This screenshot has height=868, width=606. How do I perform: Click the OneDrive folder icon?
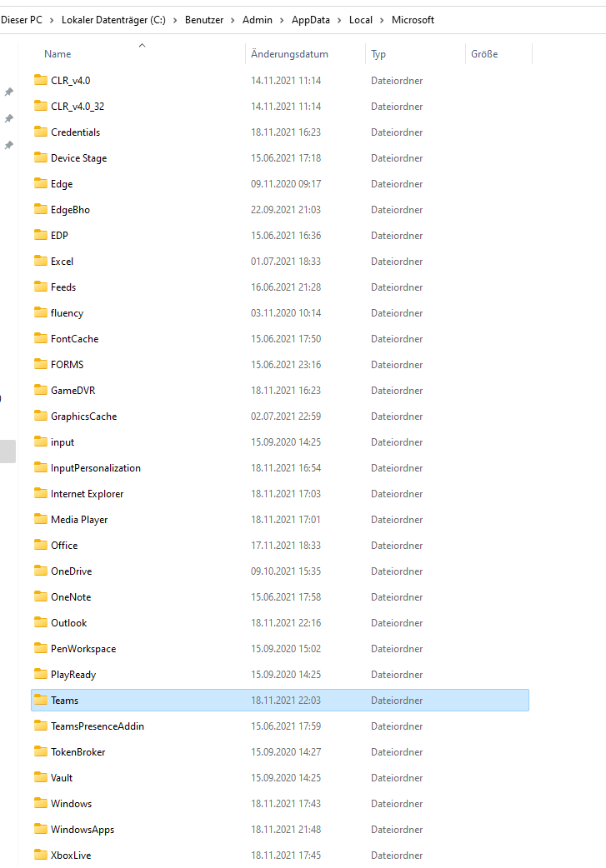[41, 571]
